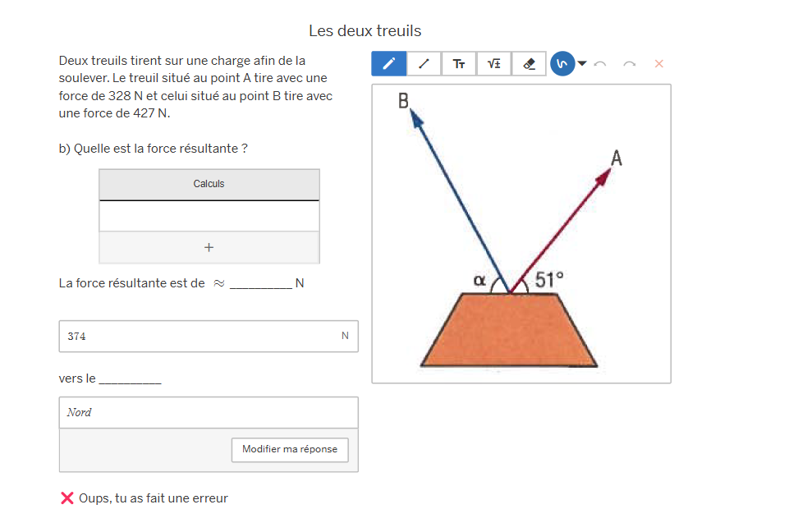Image resolution: width=798 pixels, height=532 pixels.
Task: Click the label A on the diagram
Action: tap(617, 158)
